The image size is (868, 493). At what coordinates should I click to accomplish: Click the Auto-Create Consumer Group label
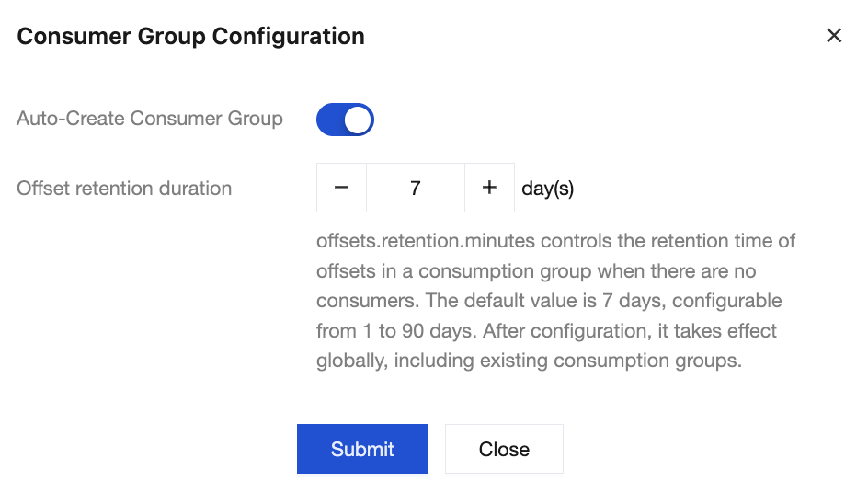(150, 119)
